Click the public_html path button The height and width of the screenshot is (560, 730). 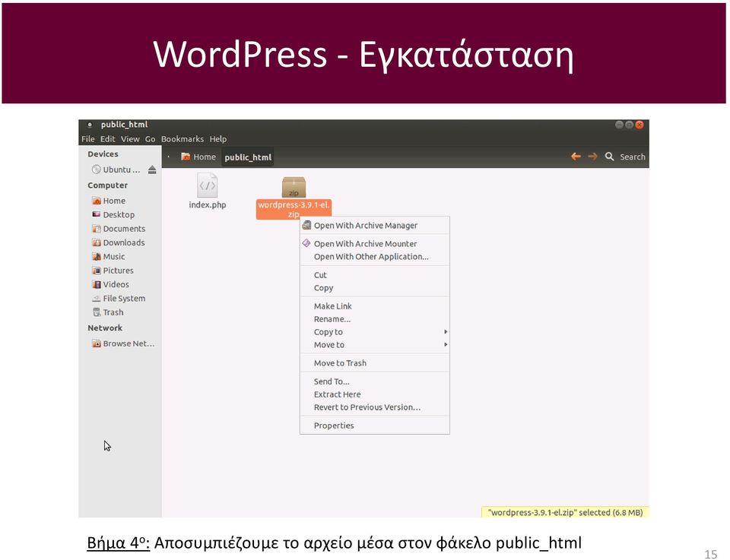coord(248,157)
